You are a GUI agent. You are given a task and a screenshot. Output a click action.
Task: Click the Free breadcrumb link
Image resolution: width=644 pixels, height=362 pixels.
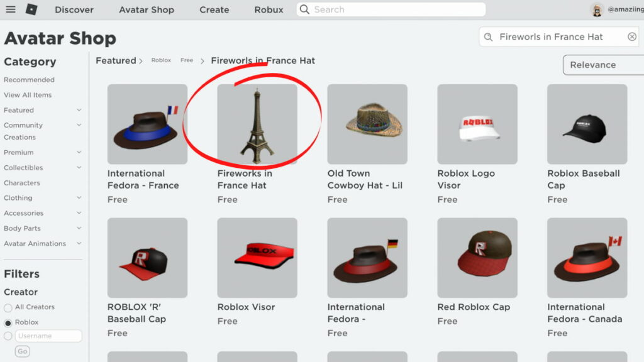pos(187,60)
